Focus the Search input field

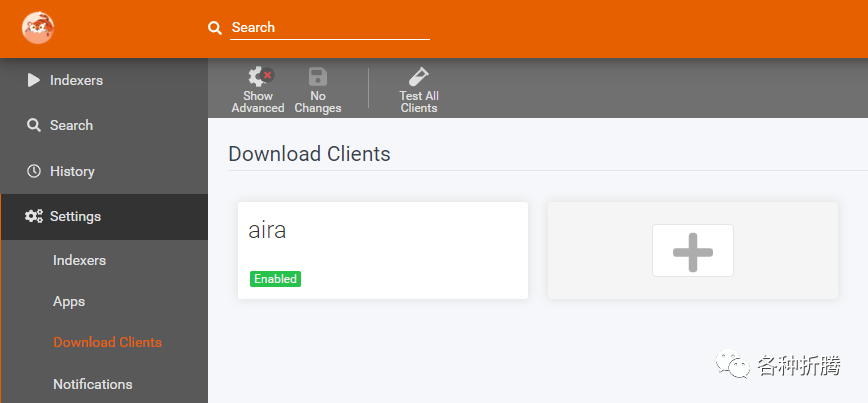pos(330,28)
